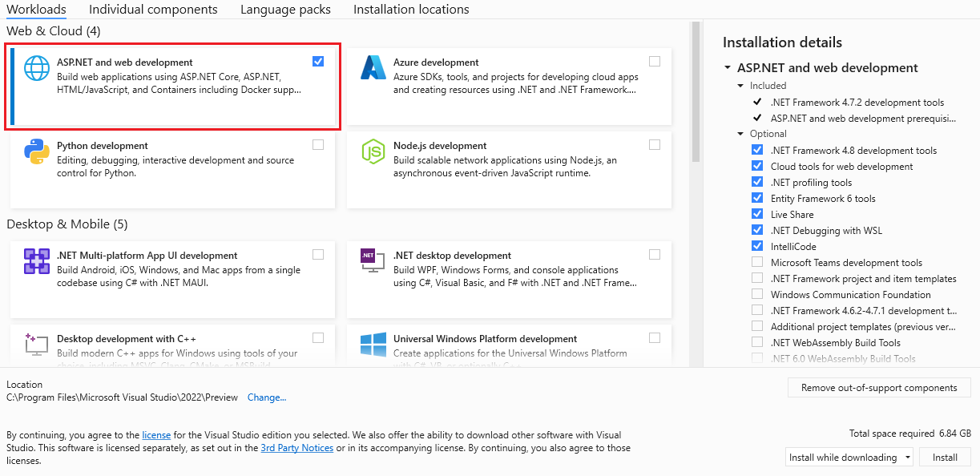980x476 pixels.
Task: Click Remove out-of-support components button
Action: 880,388
